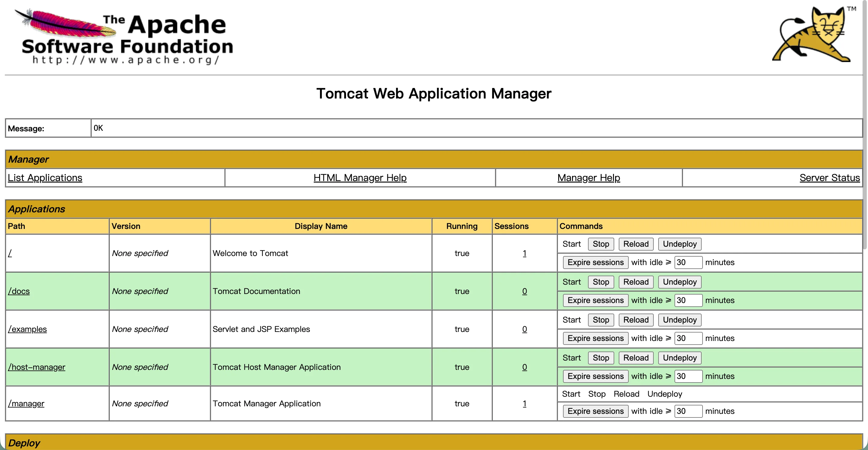Image resolution: width=868 pixels, height=450 pixels.
Task: Open the root / application path
Action: point(10,253)
